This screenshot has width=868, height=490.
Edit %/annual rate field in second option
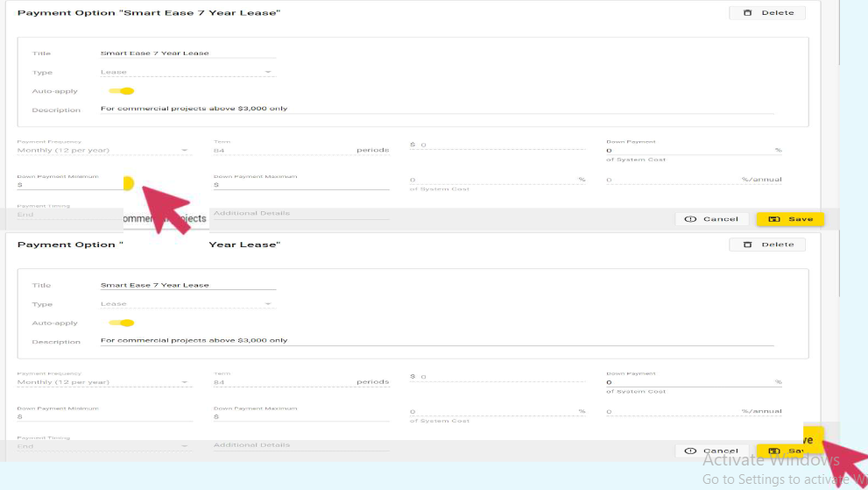point(694,411)
